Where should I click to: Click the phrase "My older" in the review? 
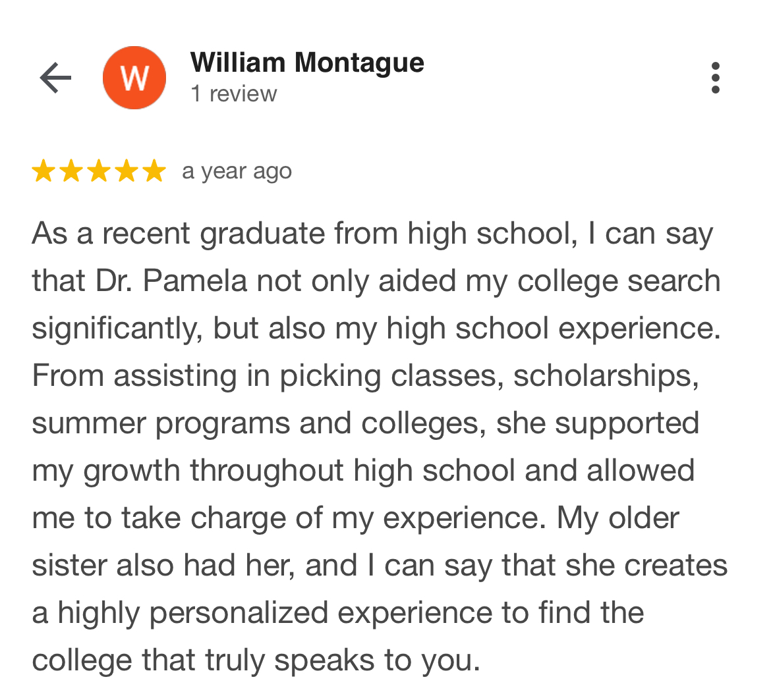(617, 518)
